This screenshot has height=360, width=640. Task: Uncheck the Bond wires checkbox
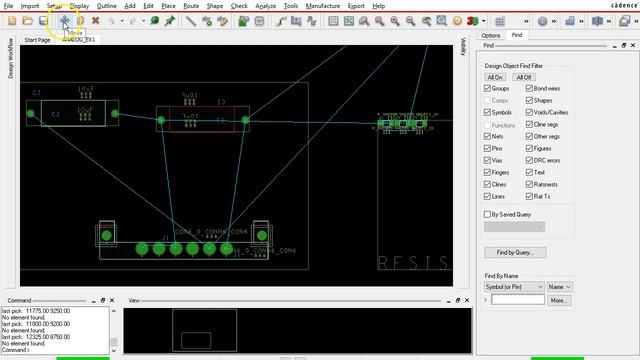(x=529, y=88)
